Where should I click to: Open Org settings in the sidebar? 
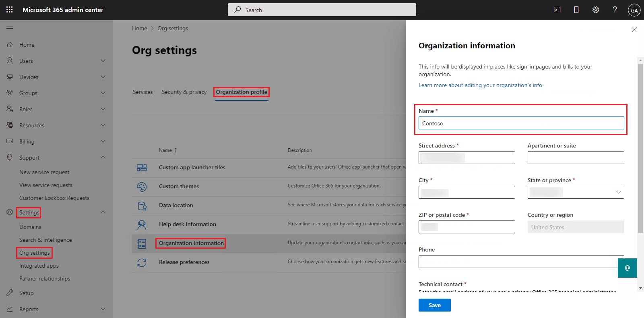35,253
